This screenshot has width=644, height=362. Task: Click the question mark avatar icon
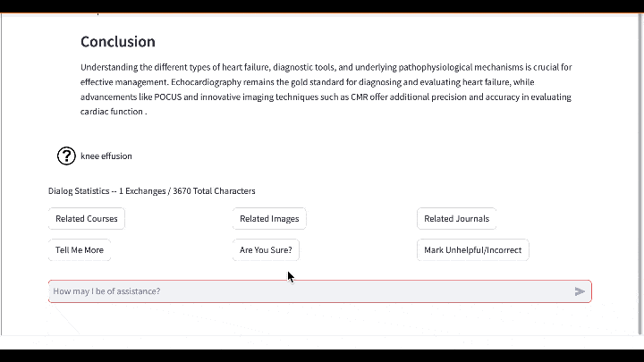66,156
